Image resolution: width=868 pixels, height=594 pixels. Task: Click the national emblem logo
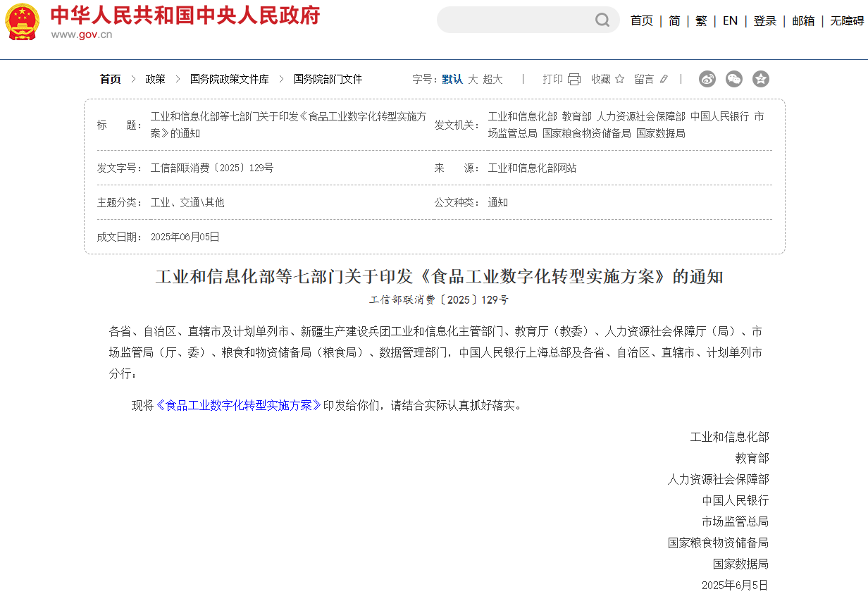click(x=23, y=22)
